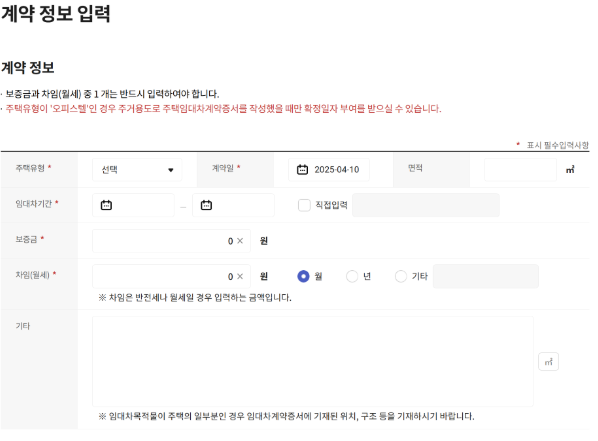Open the 임대차기간 end date calendar icon
Image resolution: width=598 pixels, height=441 pixels.
206,205
